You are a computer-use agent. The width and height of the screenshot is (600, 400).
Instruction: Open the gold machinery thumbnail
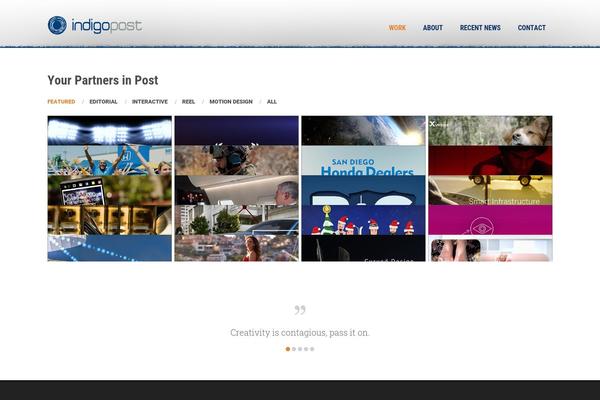click(x=110, y=220)
